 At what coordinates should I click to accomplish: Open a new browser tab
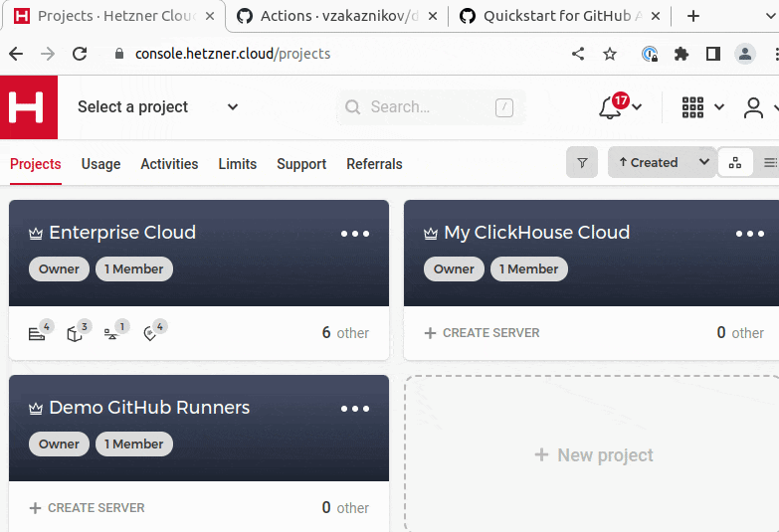tap(693, 16)
